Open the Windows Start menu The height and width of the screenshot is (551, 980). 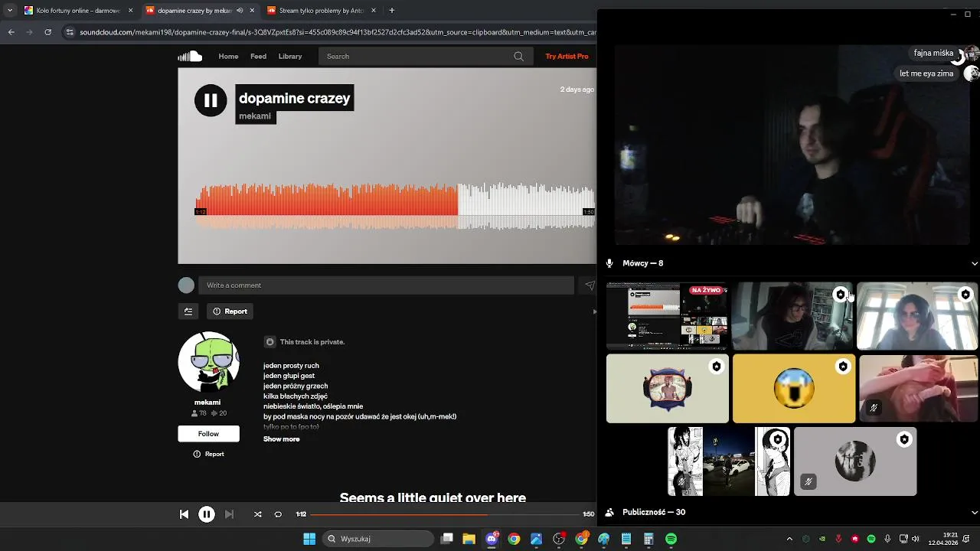coord(309,539)
